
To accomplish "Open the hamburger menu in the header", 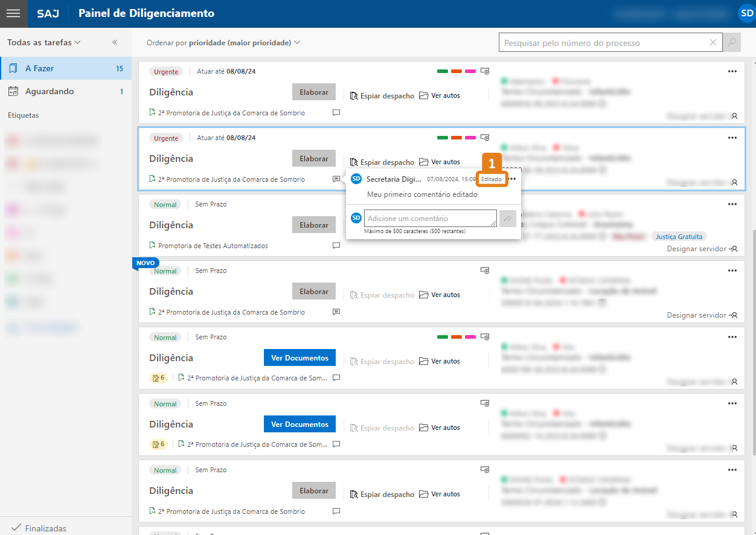I will point(13,13).
